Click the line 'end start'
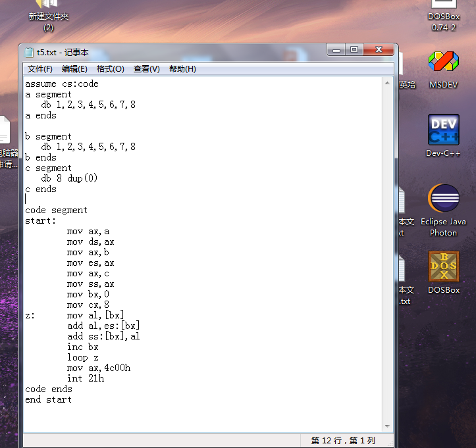This screenshot has height=448, width=476. [x=48, y=399]
